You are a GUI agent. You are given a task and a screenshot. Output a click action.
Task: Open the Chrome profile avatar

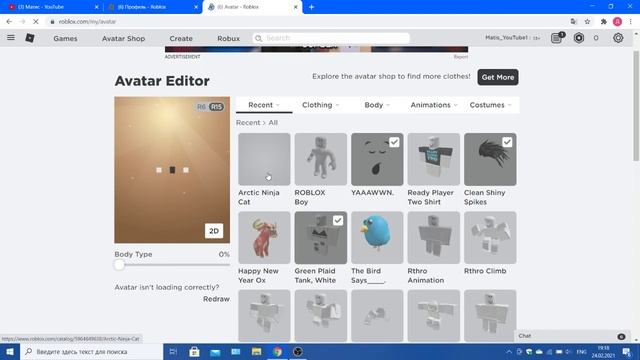pos(618,22)
